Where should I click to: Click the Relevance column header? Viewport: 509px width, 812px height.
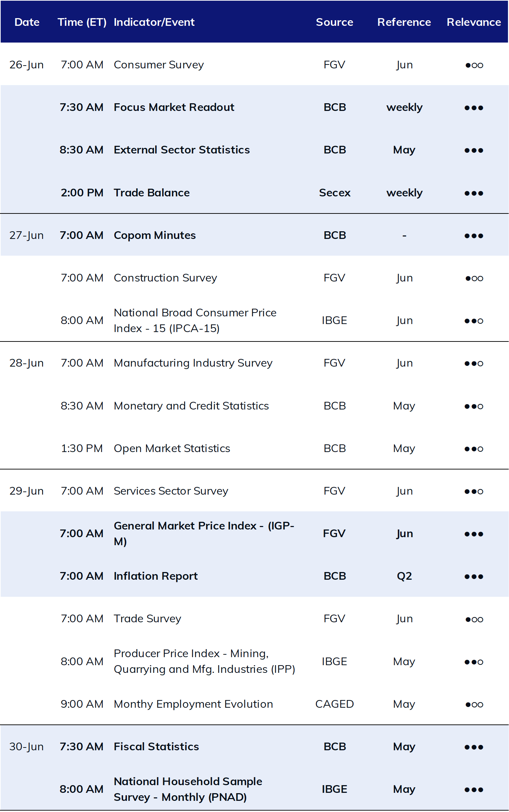[x=474, y=22]
